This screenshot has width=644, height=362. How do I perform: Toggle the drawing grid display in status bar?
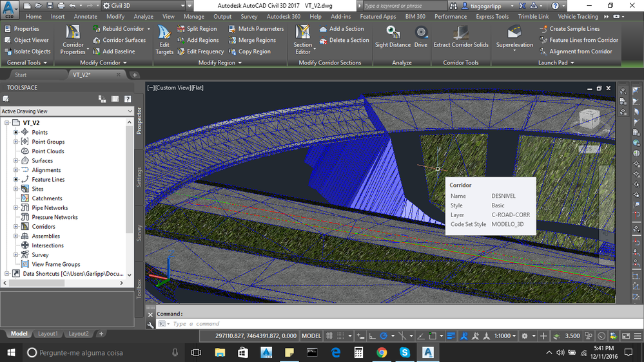point(329,336)
